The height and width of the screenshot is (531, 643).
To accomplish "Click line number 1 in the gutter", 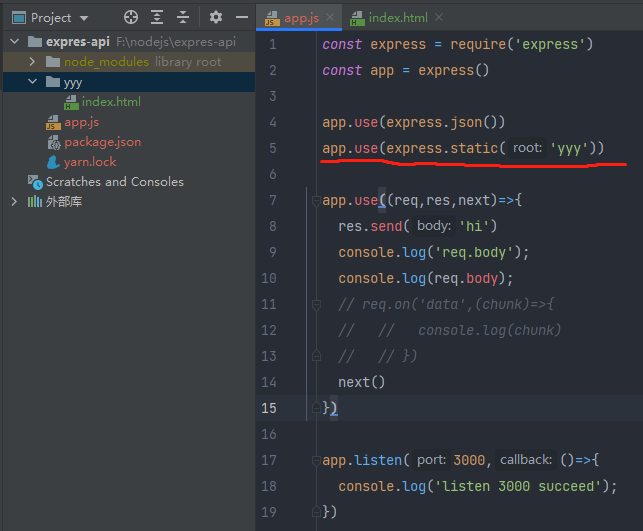I will click(273, 44).
